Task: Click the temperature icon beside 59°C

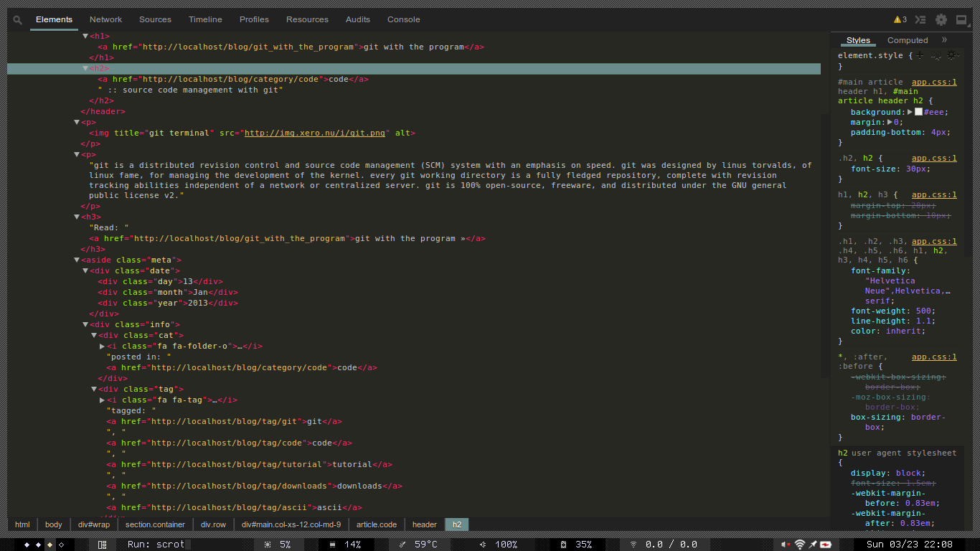Action: tap(403, 545)
